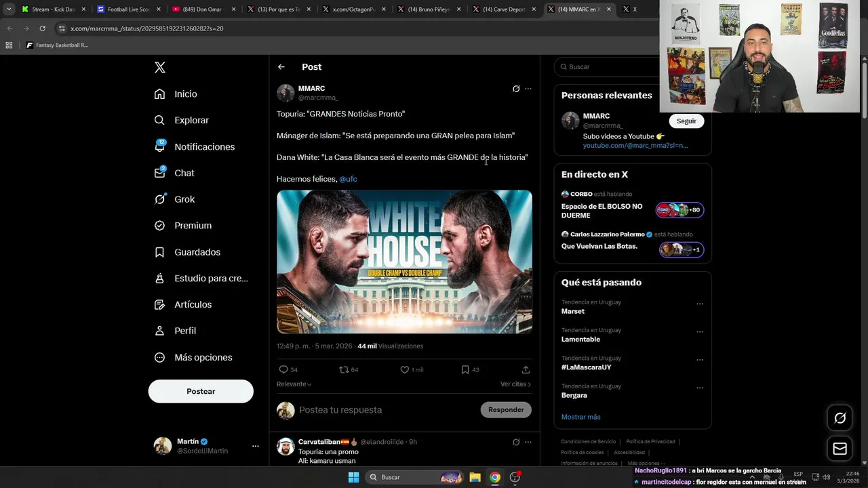Go back with Post arrow

point(281,67)
